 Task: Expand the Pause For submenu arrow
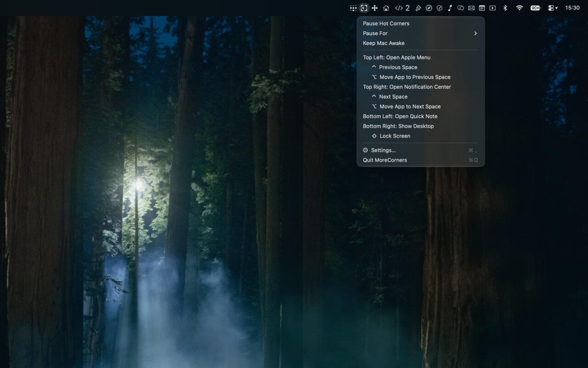coord(475,33)
